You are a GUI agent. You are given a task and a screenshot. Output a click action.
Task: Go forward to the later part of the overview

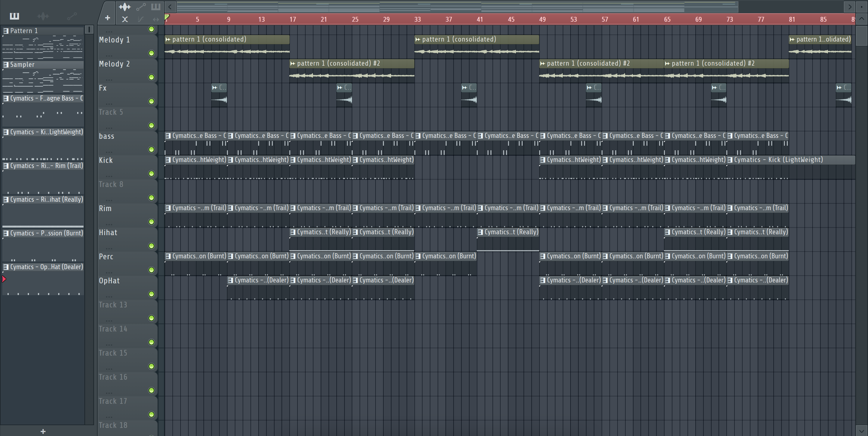click(850, 7)
